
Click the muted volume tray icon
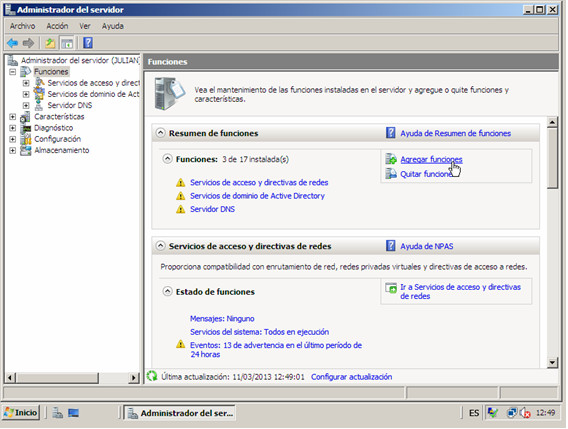pos(525,413)
